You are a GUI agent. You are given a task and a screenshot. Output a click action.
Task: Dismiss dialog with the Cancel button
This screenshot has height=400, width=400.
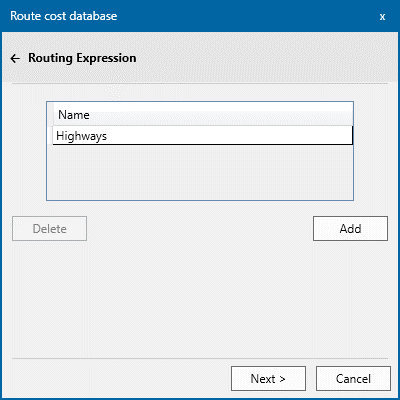tap(353, 379)
